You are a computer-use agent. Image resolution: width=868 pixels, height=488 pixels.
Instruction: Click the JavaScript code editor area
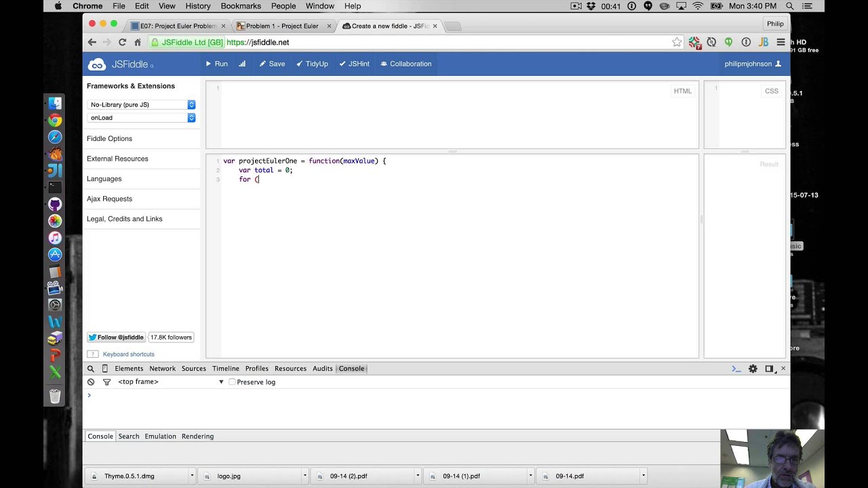pos(452,256)
